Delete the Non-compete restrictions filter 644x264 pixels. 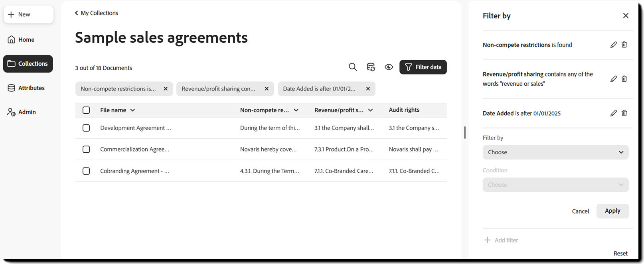pos(624,45)
